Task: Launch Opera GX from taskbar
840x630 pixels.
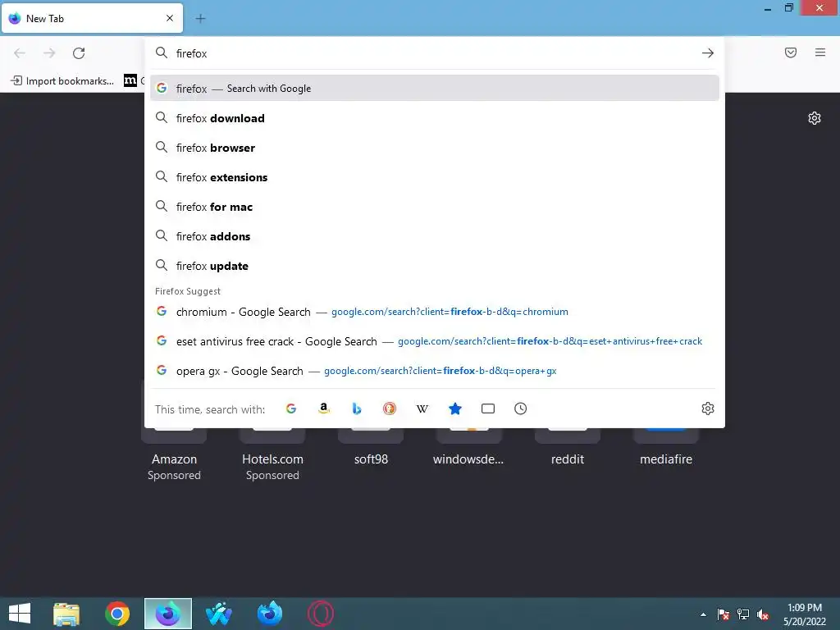Action: (321, 614)
